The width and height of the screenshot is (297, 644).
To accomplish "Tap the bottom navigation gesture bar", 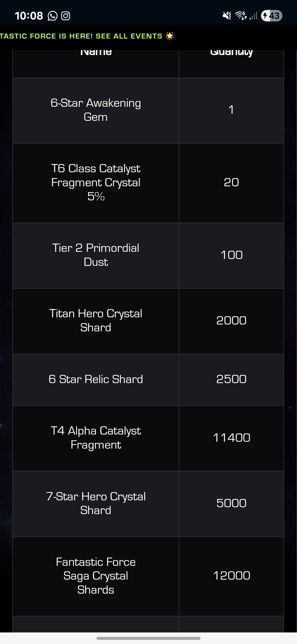I will click(148, 638).
